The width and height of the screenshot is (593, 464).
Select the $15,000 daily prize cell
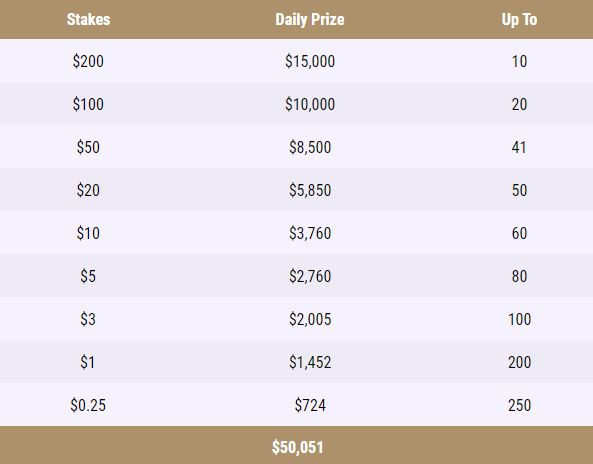click(310, 61)
